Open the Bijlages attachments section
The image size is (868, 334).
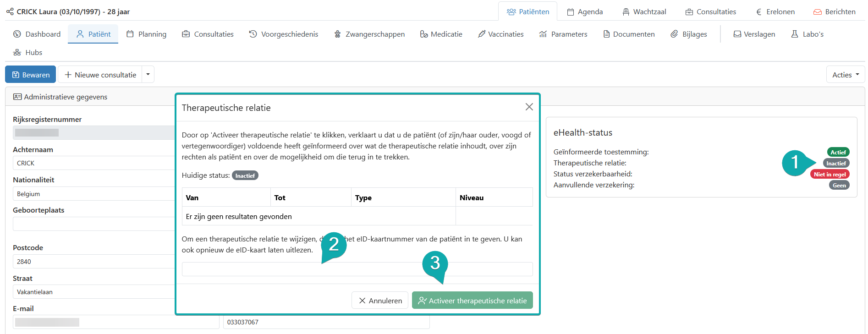[688, 34]
